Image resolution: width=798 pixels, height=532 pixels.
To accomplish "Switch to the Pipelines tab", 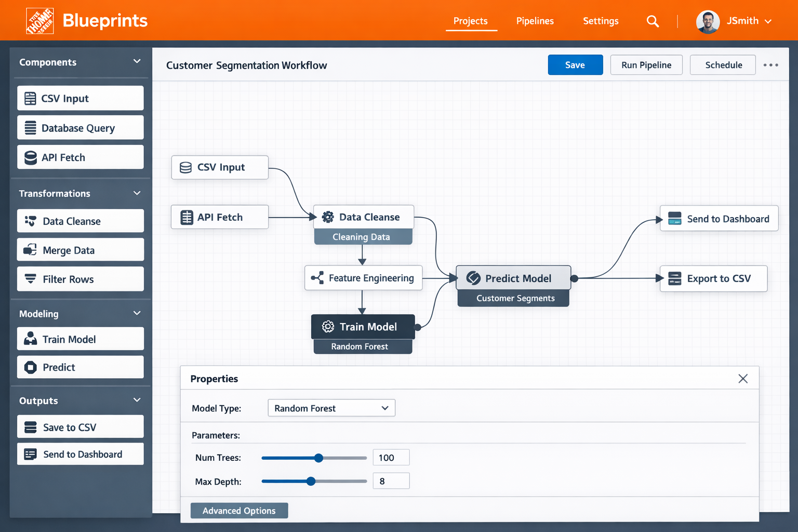I will (x=535, y=21).
